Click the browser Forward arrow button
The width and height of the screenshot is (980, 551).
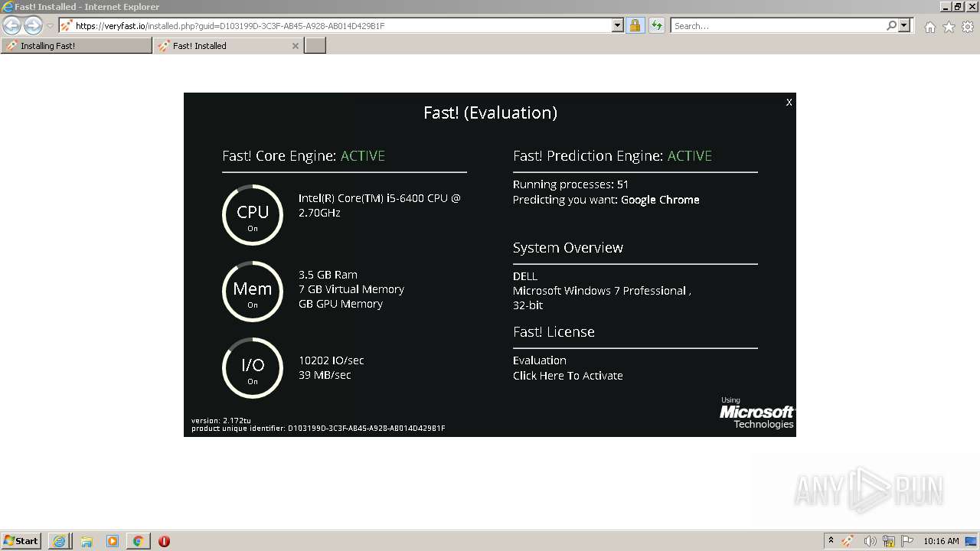[33, 25]
